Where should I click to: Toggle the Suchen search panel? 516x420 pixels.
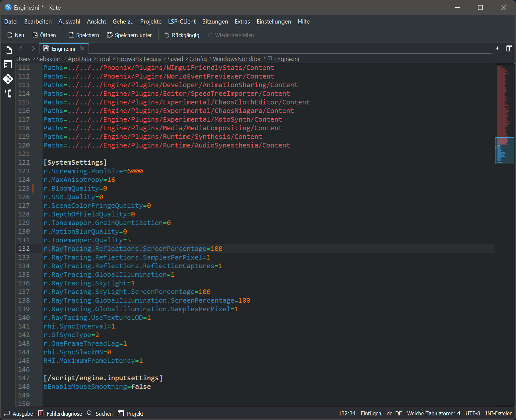[x=100, y=414]
